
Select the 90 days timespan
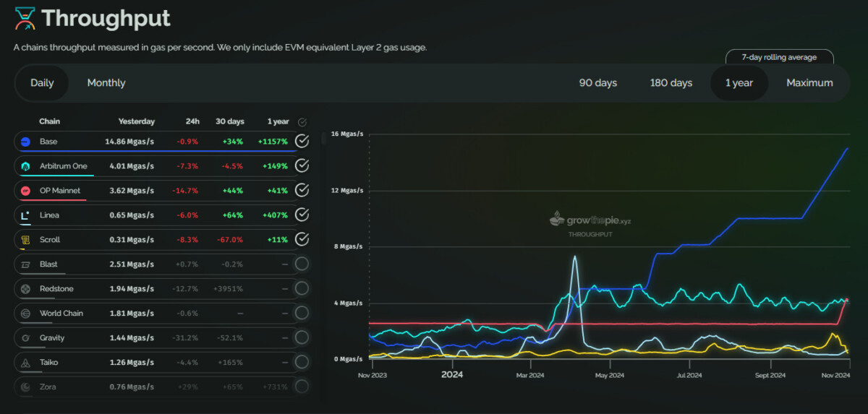[598, 83]
